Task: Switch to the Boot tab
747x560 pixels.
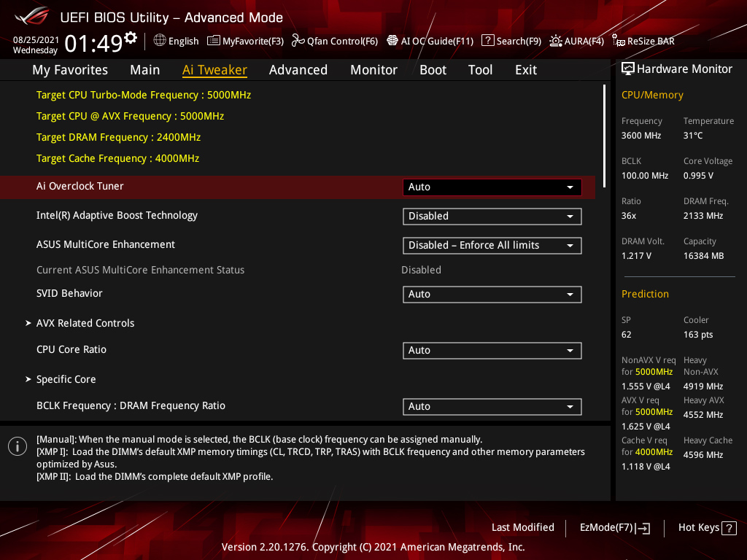Action: coord(433,70)
